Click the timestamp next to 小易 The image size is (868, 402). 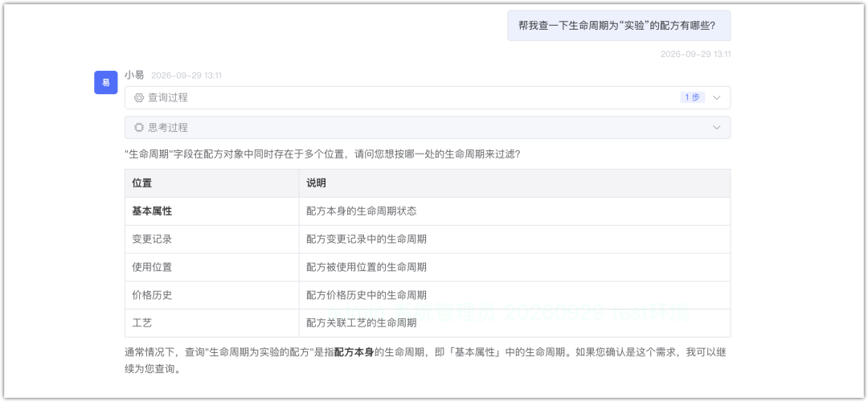(186, 76)
